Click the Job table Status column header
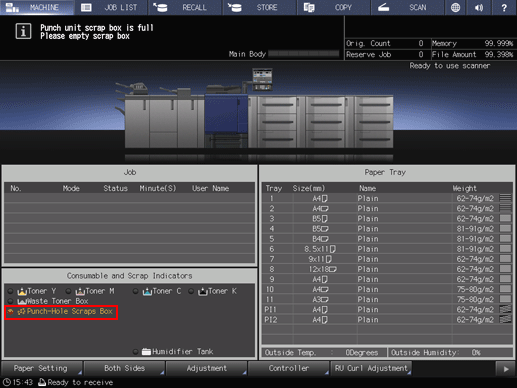 (115, 189)
